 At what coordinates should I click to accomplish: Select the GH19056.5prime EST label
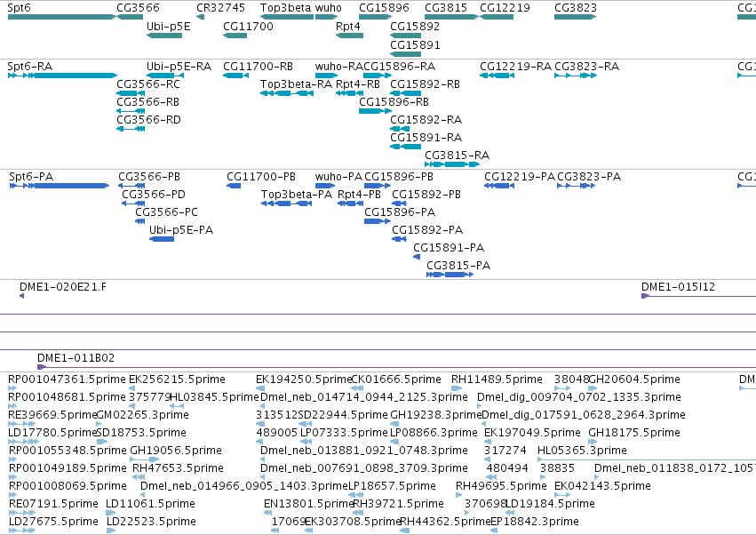coord(176,451)
